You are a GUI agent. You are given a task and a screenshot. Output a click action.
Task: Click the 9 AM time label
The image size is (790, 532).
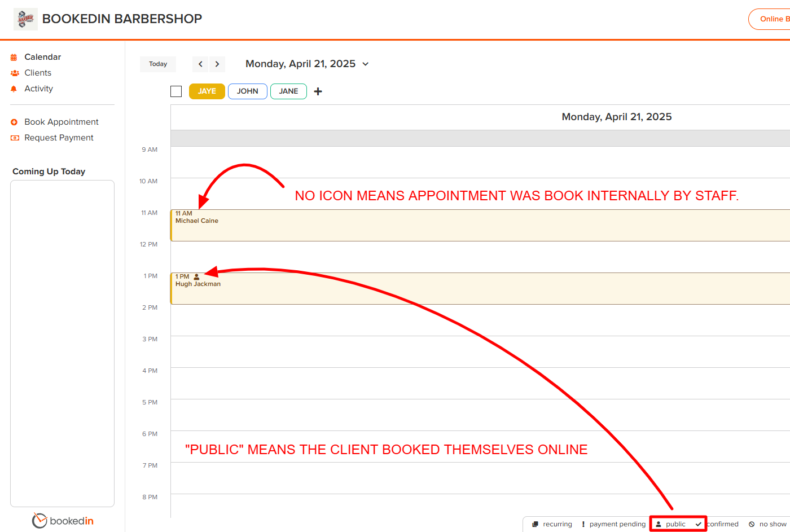pyautogui.click(x=150, y=150)
